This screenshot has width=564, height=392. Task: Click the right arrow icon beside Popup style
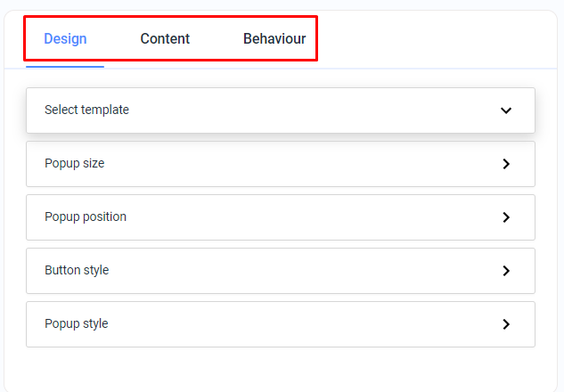tap(506, 324)
